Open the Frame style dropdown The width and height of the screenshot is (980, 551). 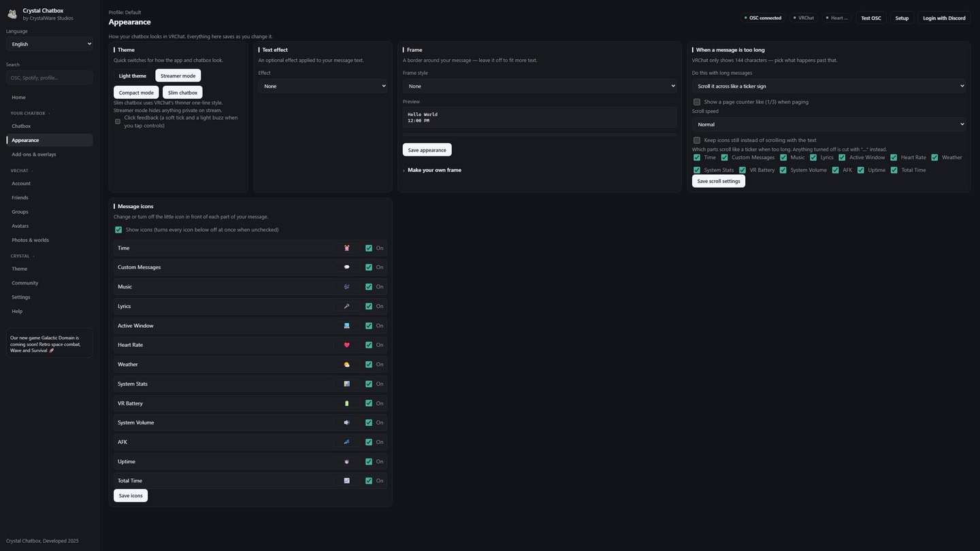540,86
